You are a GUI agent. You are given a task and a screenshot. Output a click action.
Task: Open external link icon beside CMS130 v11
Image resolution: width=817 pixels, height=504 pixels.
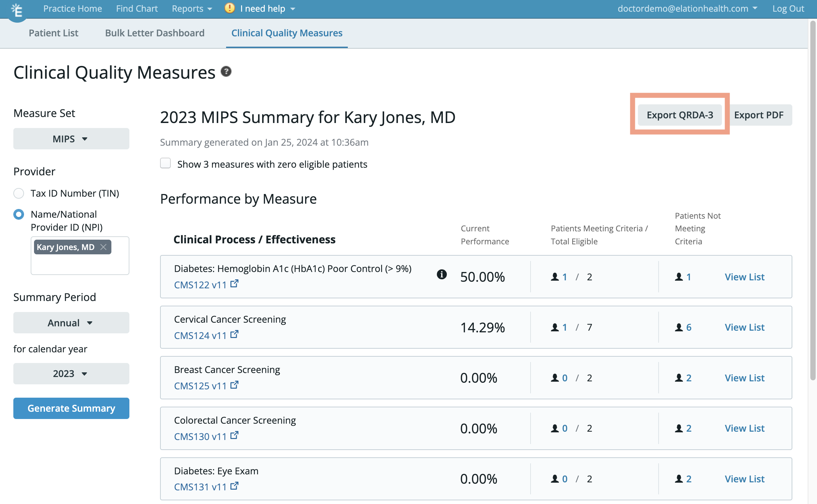tap(234, 435)
